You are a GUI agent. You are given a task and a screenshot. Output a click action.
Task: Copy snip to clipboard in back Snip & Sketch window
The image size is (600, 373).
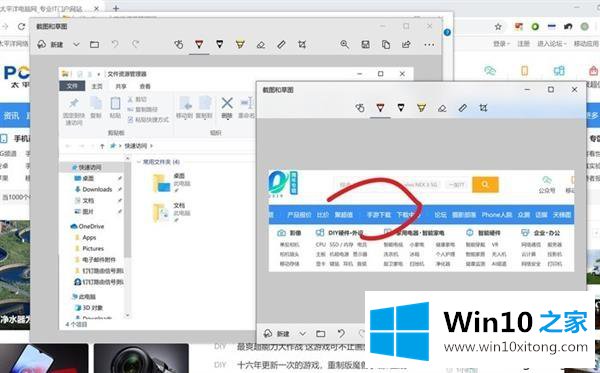pyautogui.click(x=386, y=44)
